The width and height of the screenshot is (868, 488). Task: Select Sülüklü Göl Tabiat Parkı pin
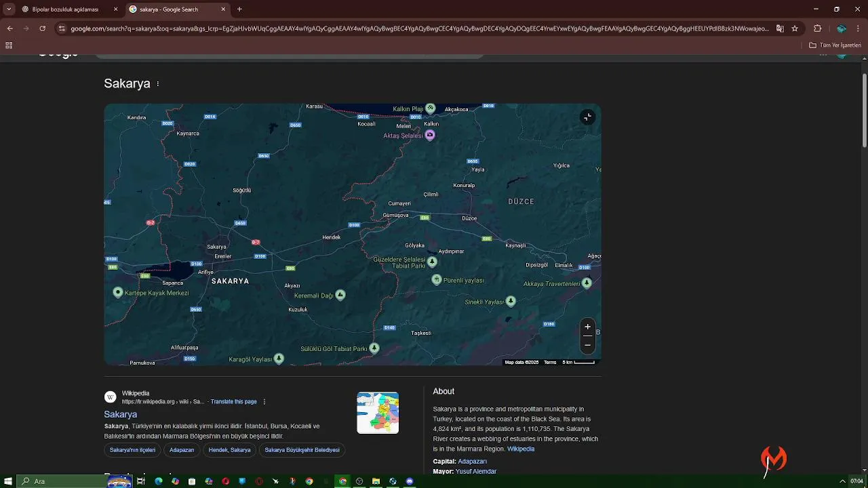pyautogui.click(x=374, y=348)
